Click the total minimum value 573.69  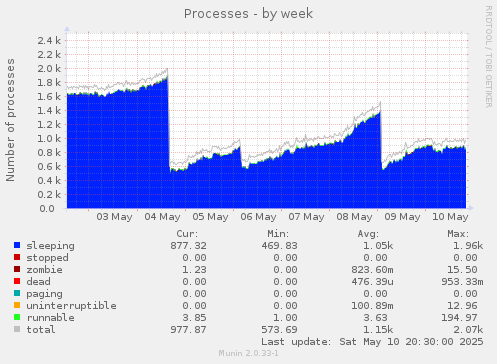pos(280,330)
